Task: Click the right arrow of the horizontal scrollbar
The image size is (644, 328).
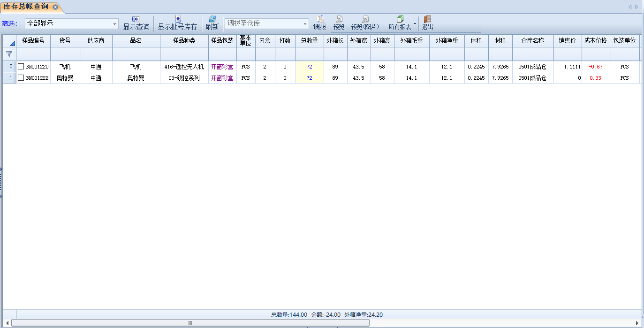Action: click(x=637, y=323)
